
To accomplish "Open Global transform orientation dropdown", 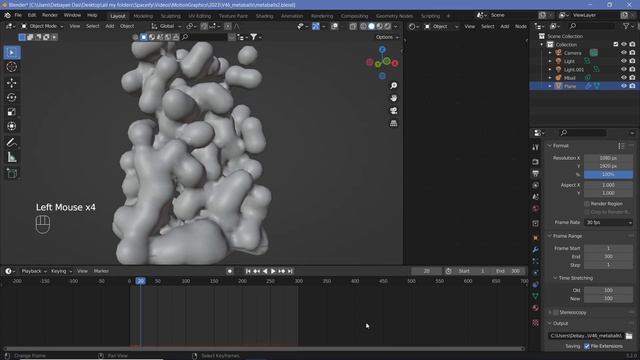I will [x=167, y=26].
